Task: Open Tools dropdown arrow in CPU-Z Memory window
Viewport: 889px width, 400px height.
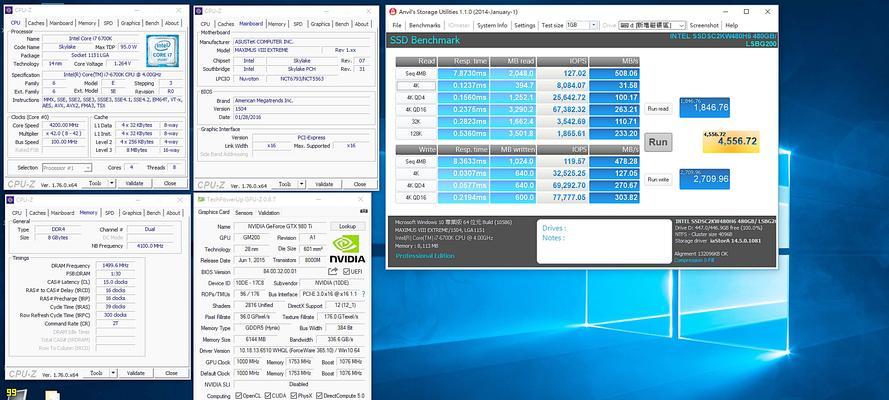Action: [113, 373]
